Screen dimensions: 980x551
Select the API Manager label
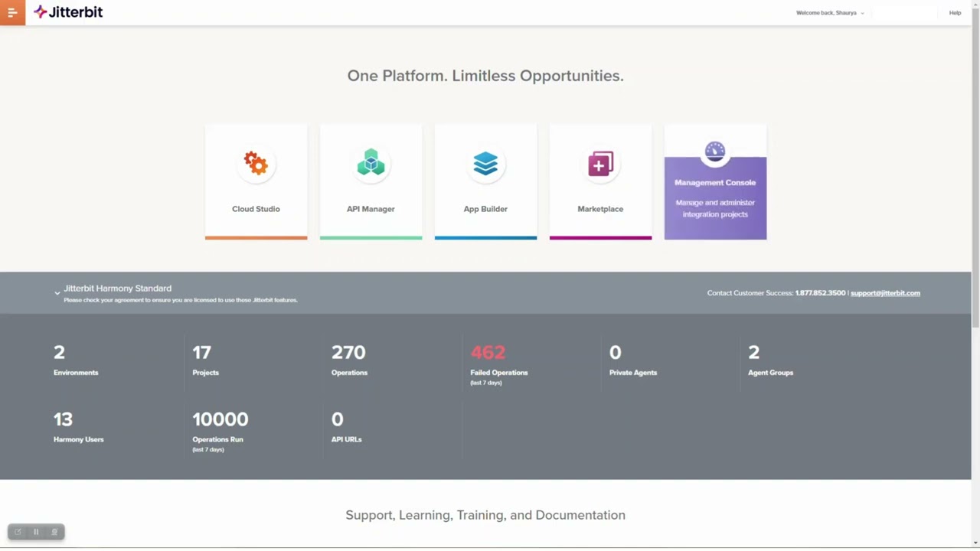(371, 209)
